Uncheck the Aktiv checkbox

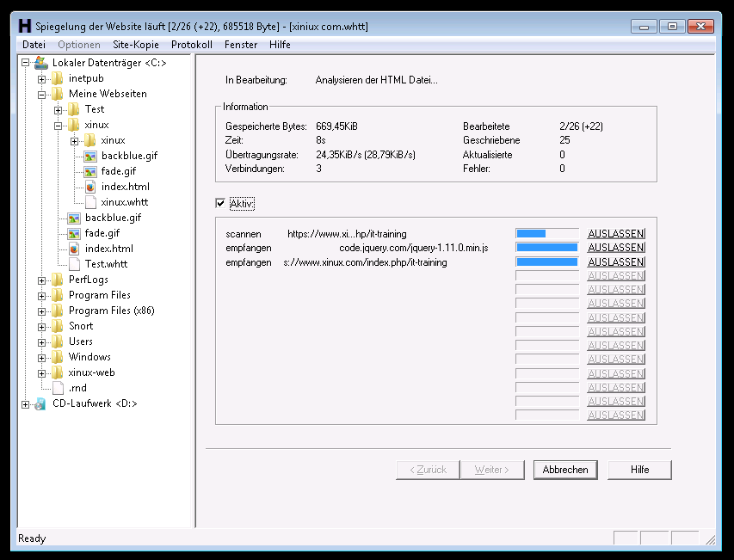[221, 204]
